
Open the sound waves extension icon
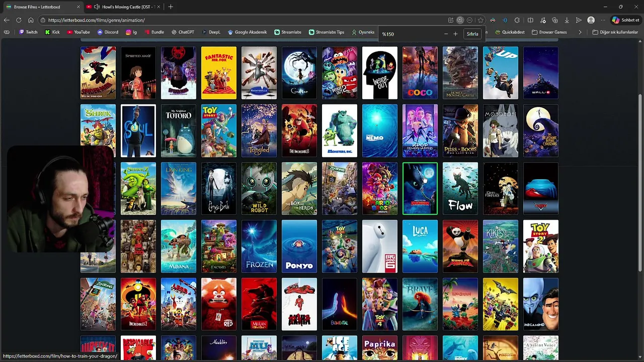point(505,20)
